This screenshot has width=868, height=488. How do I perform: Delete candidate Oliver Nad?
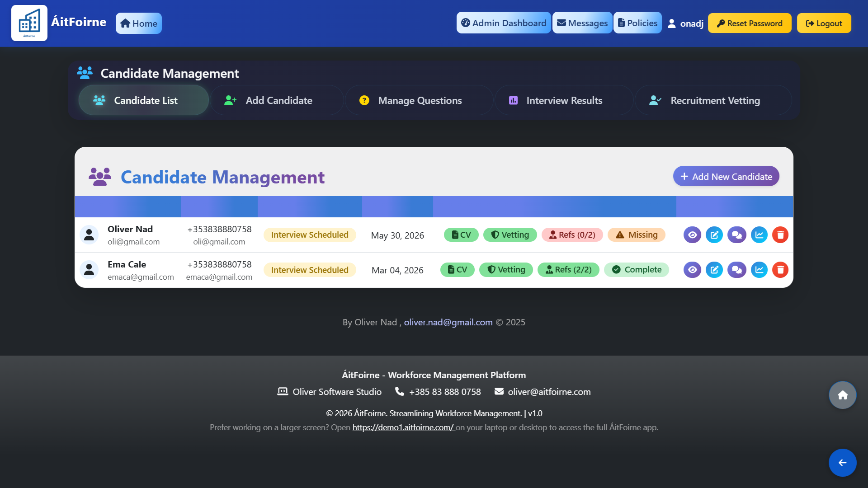click(780, 235)
